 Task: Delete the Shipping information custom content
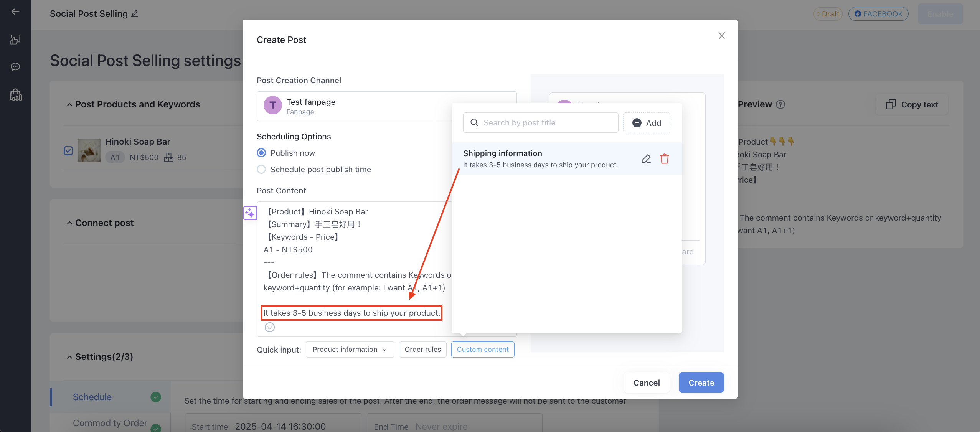click(x=665, y=159)
